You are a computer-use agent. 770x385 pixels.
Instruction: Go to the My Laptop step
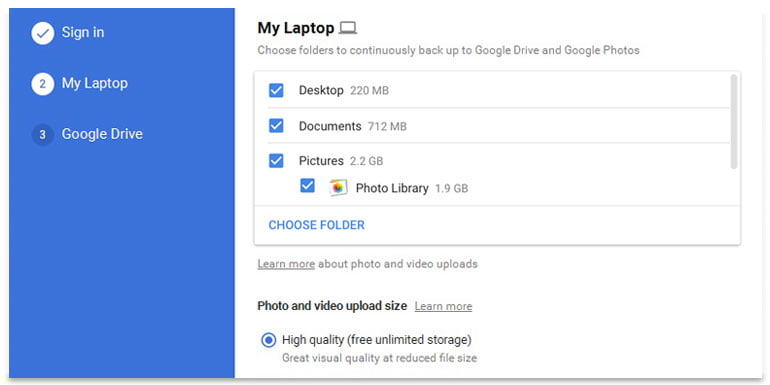point(94,83)
